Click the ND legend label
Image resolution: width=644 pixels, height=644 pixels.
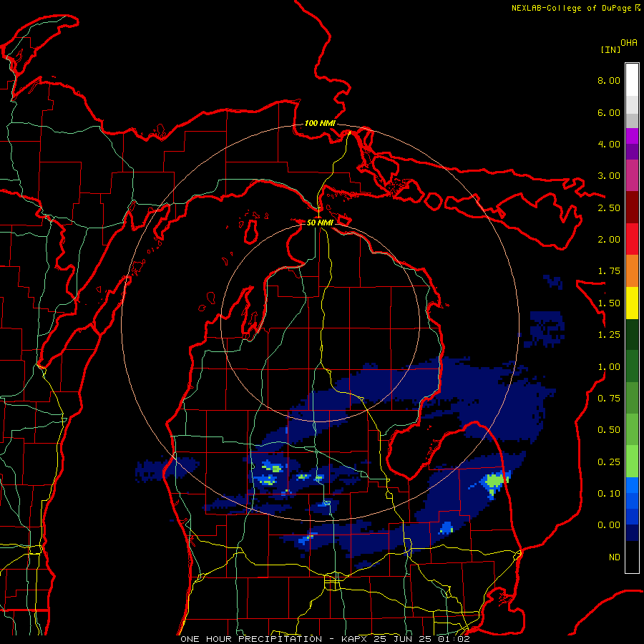[615, 557]
